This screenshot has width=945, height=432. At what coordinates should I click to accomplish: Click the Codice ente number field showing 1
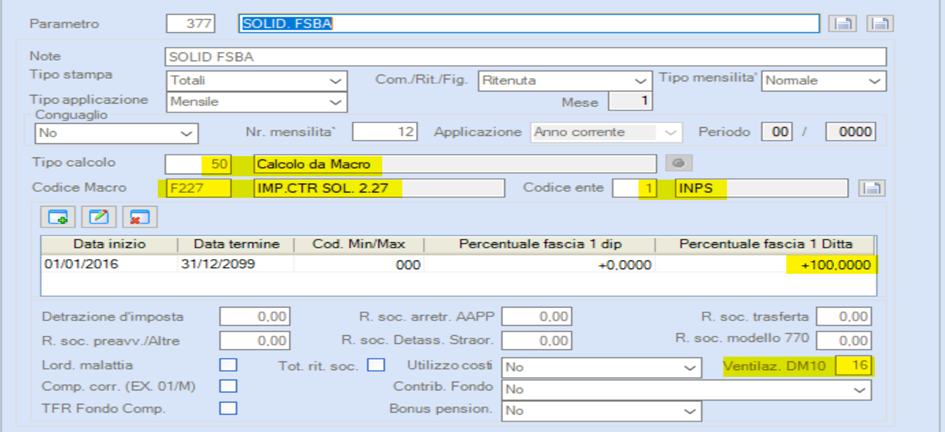[x=636, y=188]
